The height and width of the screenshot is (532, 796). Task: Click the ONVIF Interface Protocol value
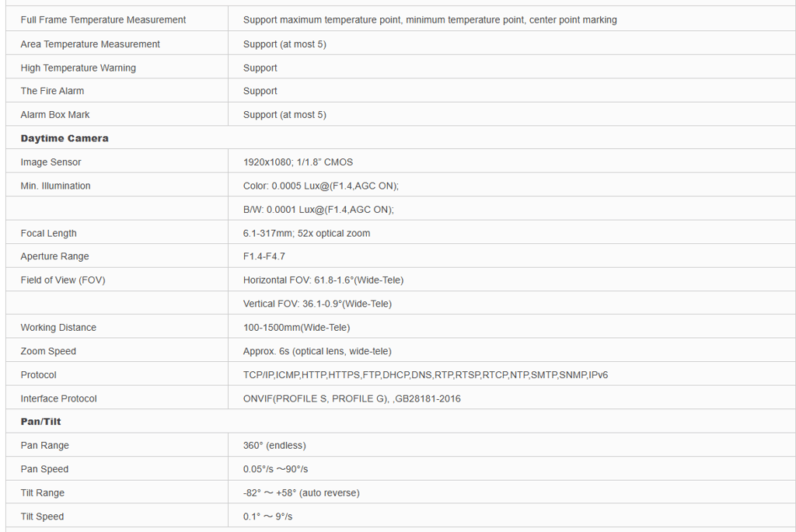tap(352, 398)
